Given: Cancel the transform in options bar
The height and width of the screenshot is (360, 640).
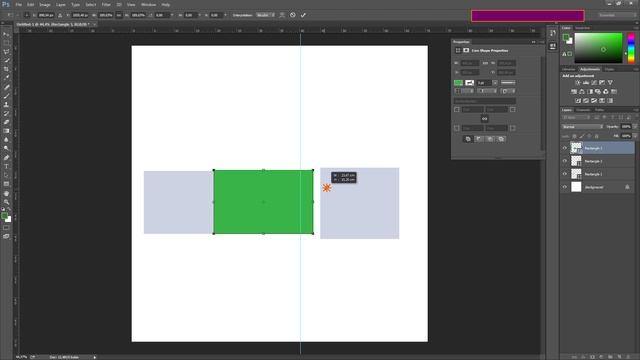Looking at the screenshot, I should pos(293,15).
